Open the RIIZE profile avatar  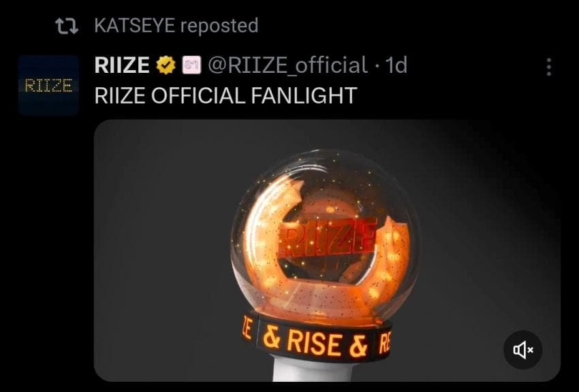click(x=48, y=85)
